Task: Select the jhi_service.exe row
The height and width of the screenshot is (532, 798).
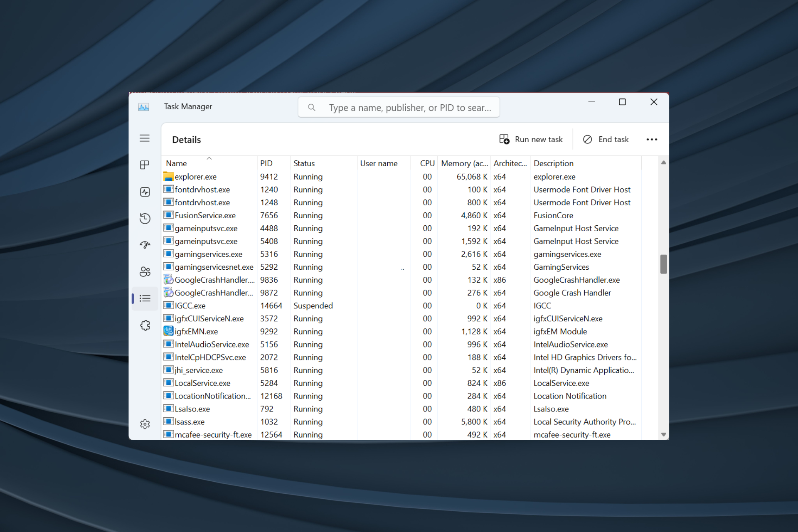Action: [402, 370]
